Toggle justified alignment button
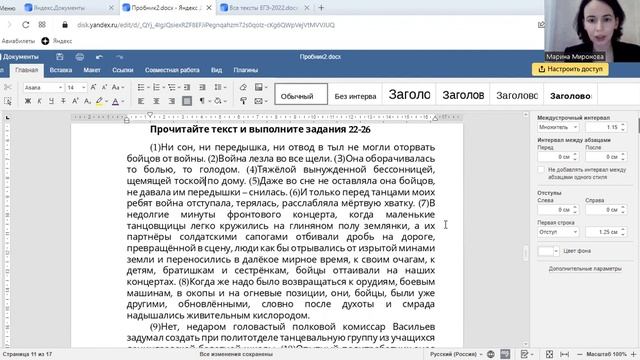 pos(187,101)
